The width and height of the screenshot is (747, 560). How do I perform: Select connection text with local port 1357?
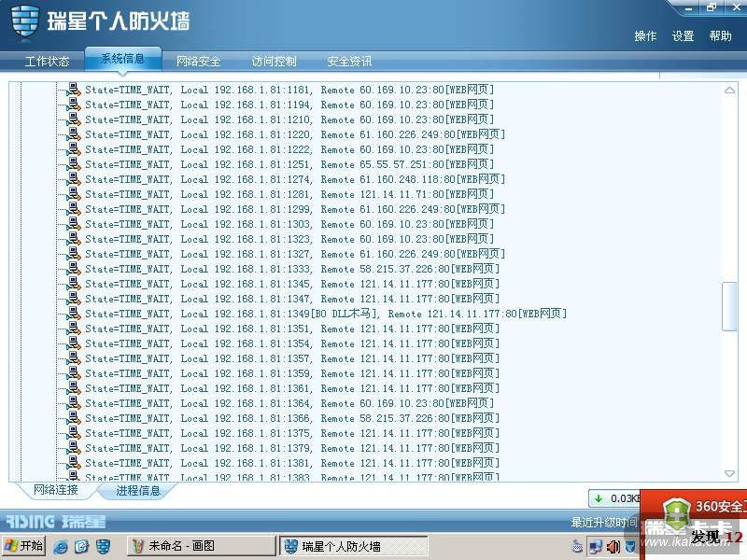(x=292, y=358)
